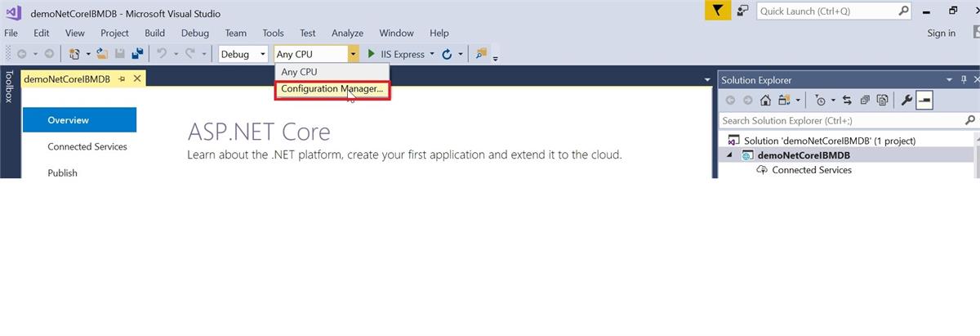Choose Configuration Manager... from the dropdown
The width and height of the screenshot is (980, 336).
(x=332, y=89)
